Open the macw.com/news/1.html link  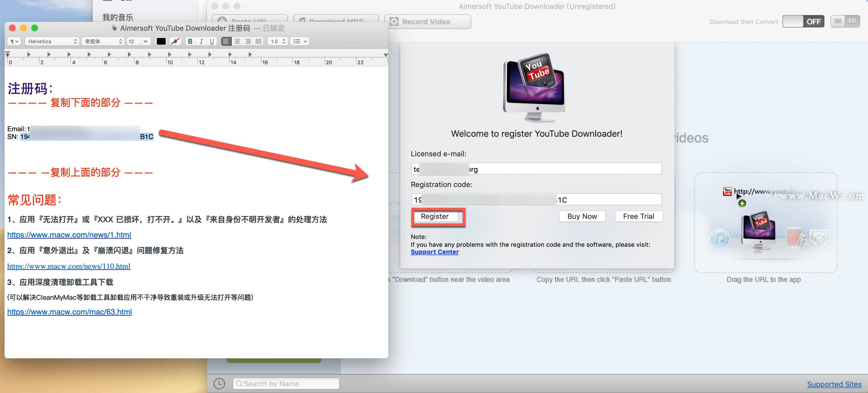click(69, 235)
